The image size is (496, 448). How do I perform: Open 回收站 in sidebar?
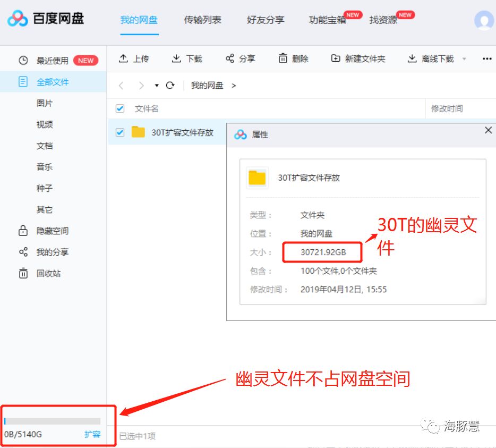pos(48,273)
